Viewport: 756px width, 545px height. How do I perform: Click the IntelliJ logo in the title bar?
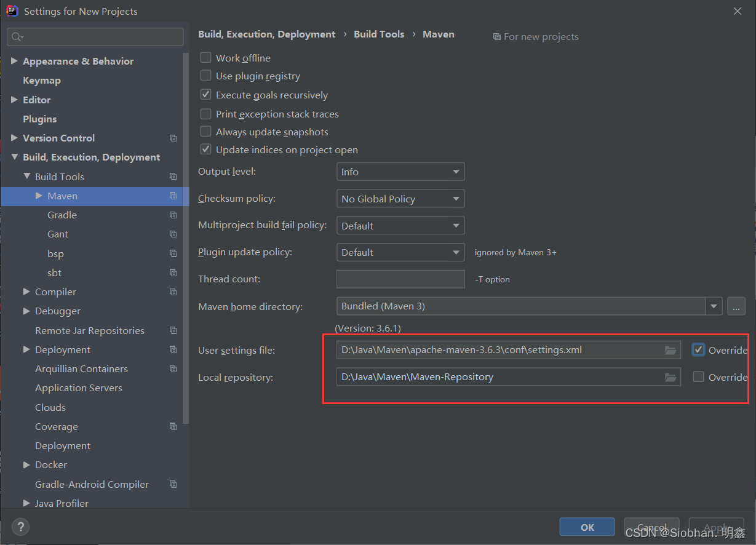[x=12, y=11]
